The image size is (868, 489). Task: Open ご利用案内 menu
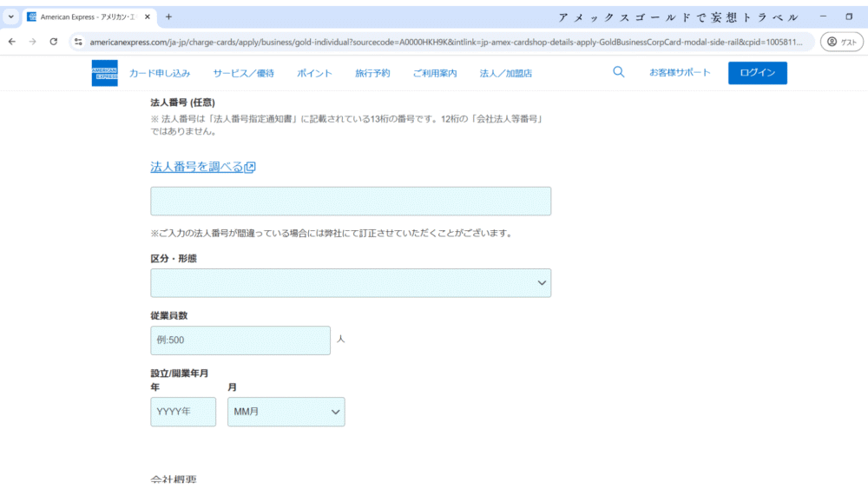pyautogui.click(x=435, y=73)
